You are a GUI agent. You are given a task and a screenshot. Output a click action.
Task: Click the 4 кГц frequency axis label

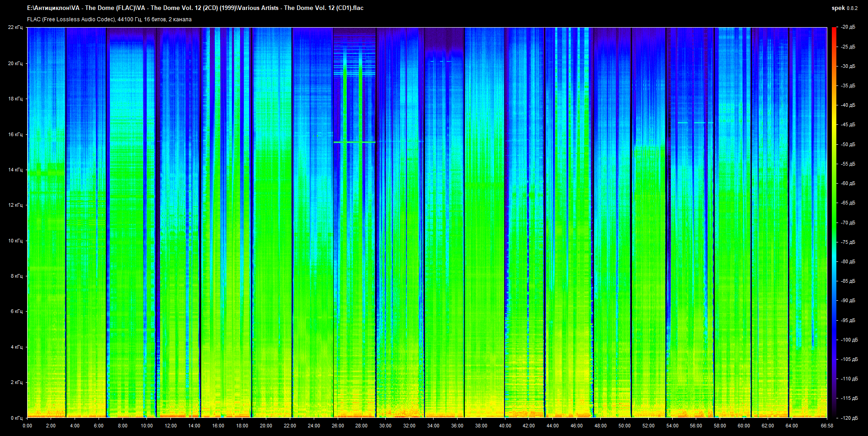tap(16, 347)
